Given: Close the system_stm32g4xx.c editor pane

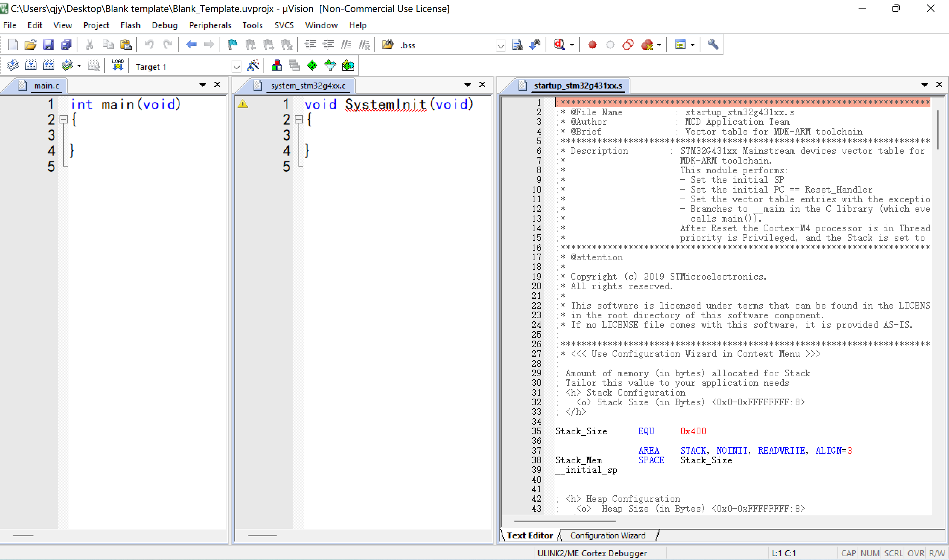Looking at the screenshot, I should click(482, 84).
